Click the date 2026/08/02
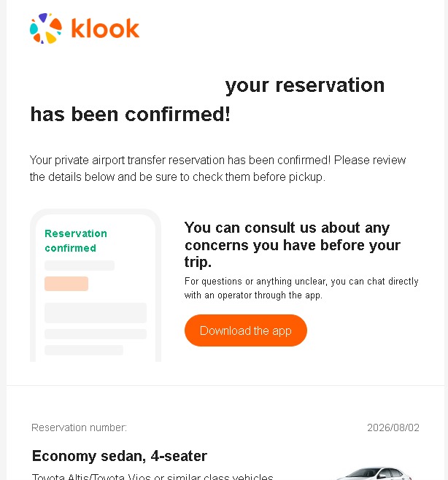 click(x=393, y=427)
